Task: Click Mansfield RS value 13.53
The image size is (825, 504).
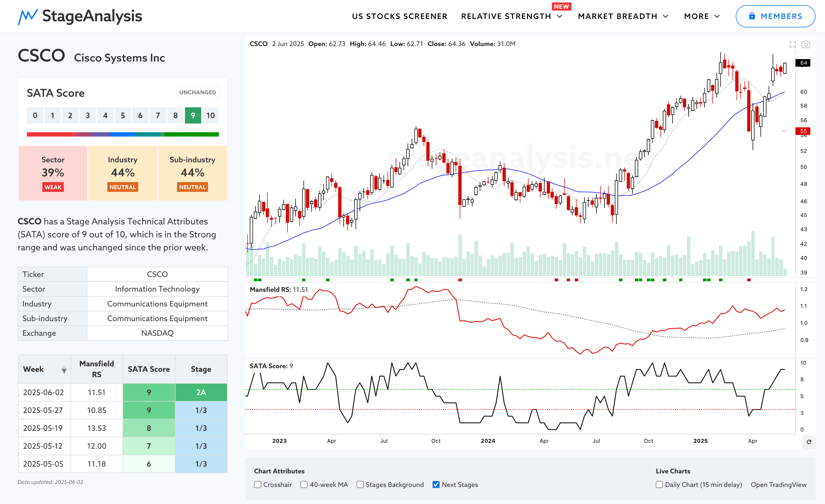Action: [97, 428]
